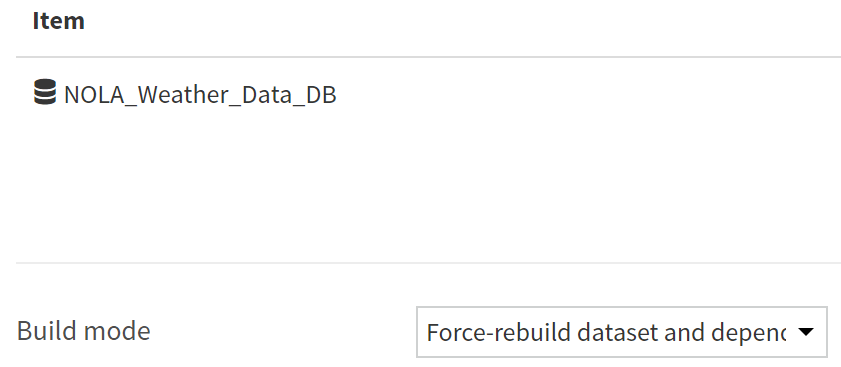Click the blank space right of the dataset name
The height and width of the screenshot is (367, 841).
589,94
